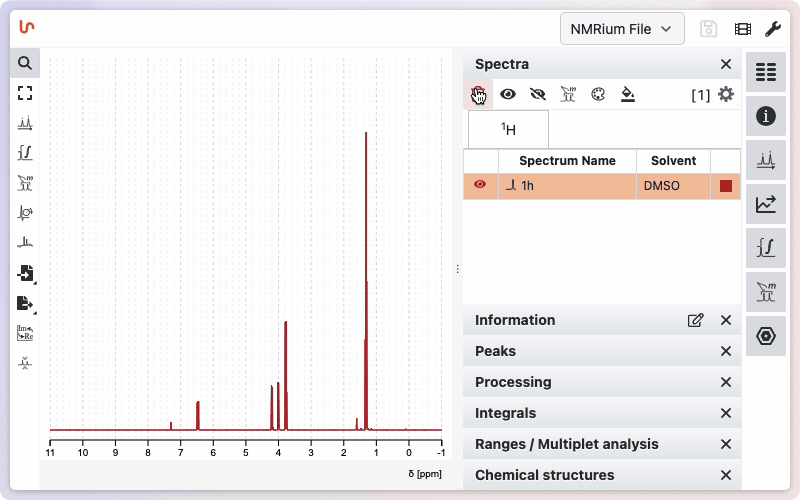This screenshot has width=800, height=500.
Task: Click show all spectra eye icon
Action: pyautogui.click(x=508, y=95)
